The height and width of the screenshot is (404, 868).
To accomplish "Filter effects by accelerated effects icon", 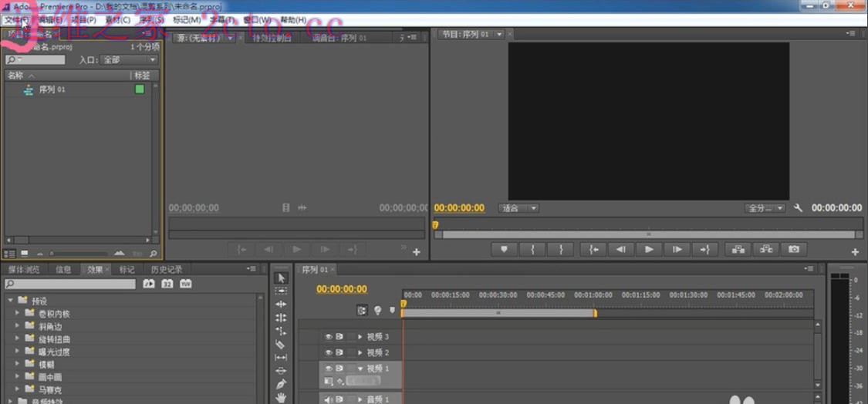I will coord(149,284).
